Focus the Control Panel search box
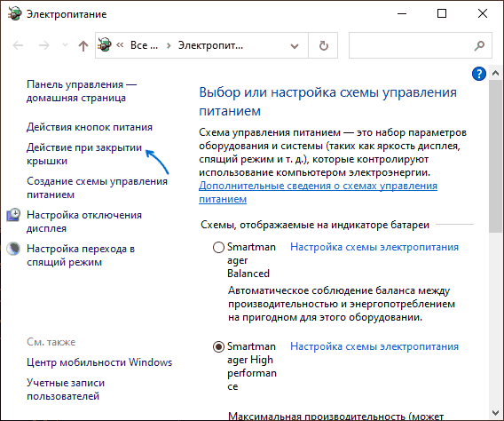The width and height of the screenshot is (504, 421). 421,45
